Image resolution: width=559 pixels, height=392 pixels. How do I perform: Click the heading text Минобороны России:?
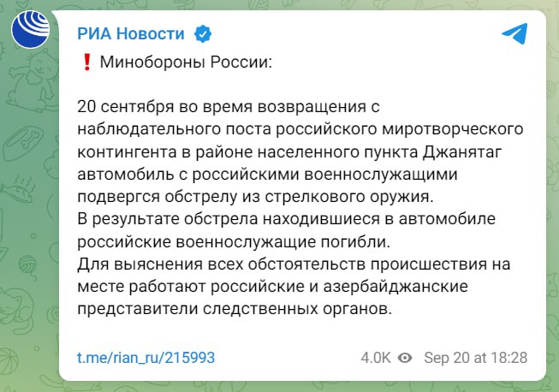(185, 63)
